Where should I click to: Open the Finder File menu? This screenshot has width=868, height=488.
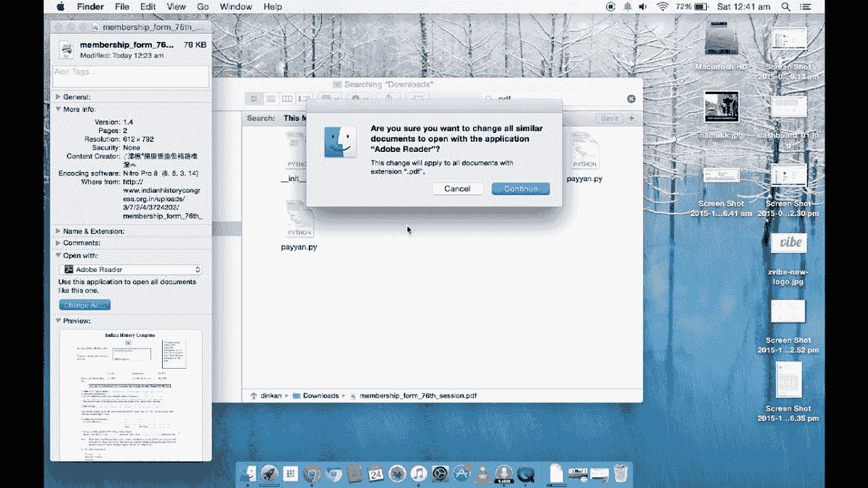pos(122,7)
